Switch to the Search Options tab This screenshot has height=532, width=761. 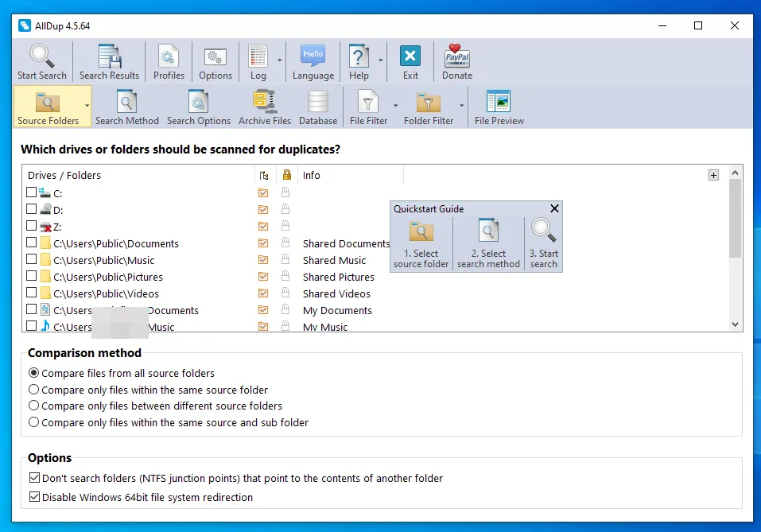pyautogui.click(x=199, y=107)
